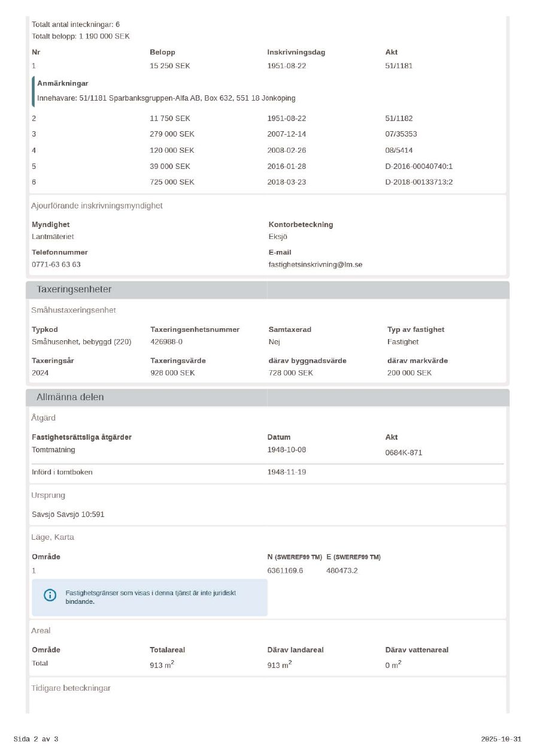The width and height of the screenshot is (534, 756).
Task: Click Akt D-2016-00040740:1
Action: (x=419, y=166)
